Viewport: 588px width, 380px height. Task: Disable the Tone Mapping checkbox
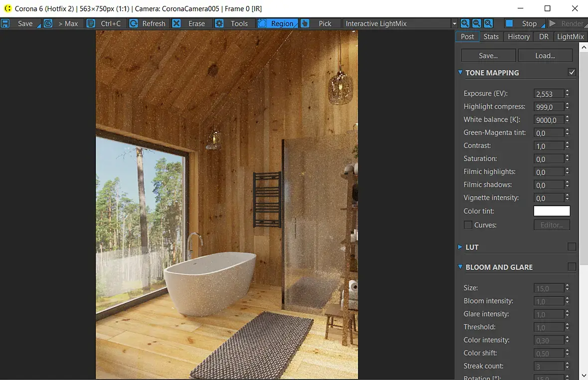pos(572,72)
